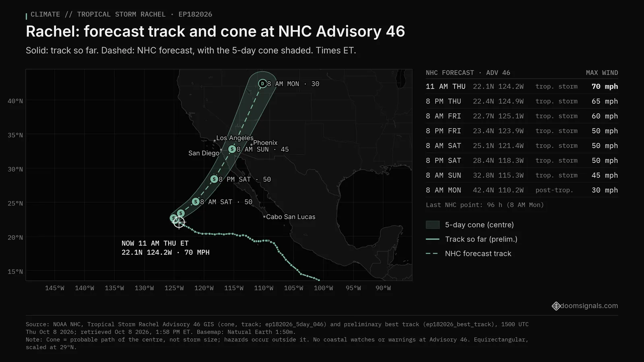Click the Rachel forecast track headline
The image size is (644, 362).
(215, 31)
